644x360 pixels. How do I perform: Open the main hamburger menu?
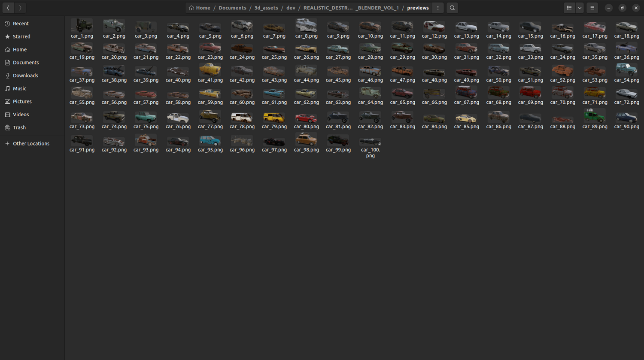coord(592,8)
